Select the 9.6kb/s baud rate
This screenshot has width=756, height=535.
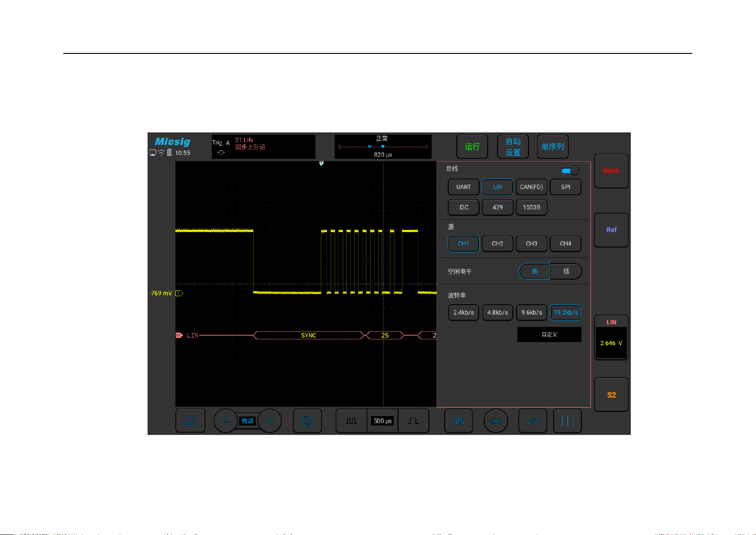[532, 312]
